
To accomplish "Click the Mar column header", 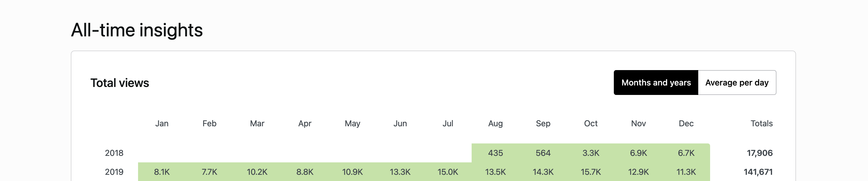I will point(257,123).
